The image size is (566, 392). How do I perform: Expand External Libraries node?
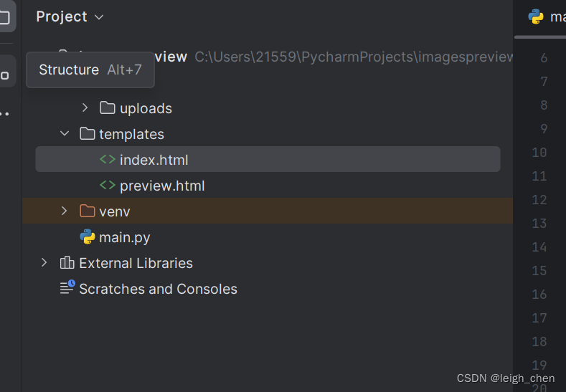[x=44, y=262]
